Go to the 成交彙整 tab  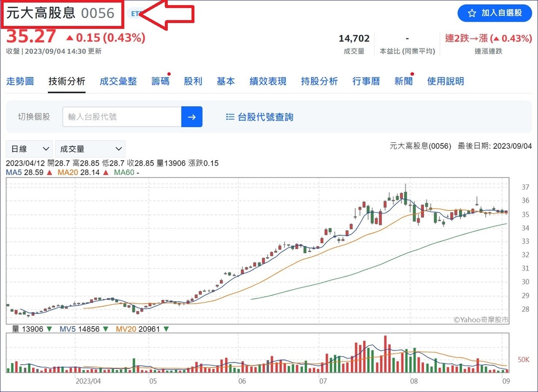(x=118, y=81)
